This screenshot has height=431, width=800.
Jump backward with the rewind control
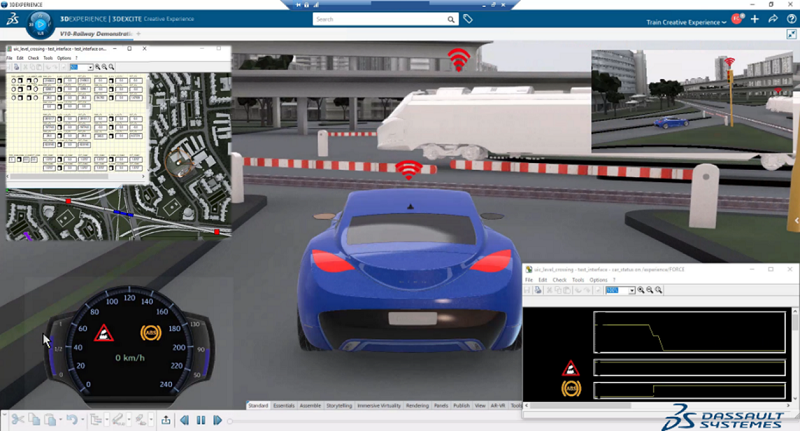[184, 420]
